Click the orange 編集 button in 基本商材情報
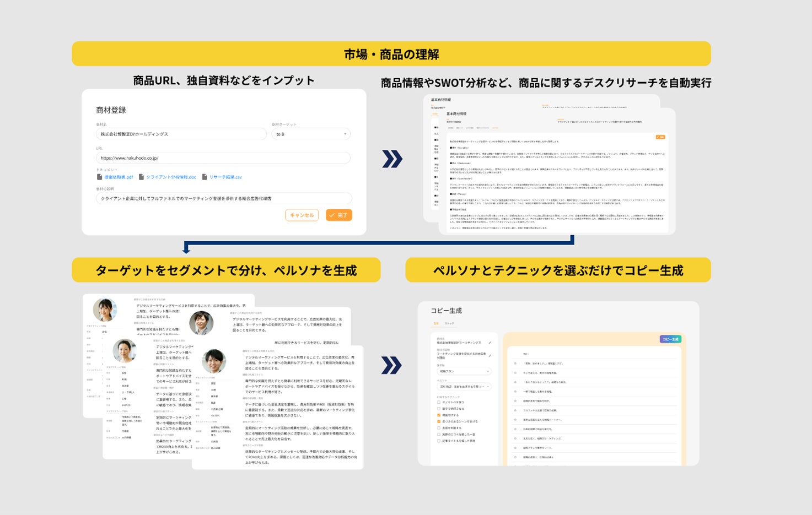Viewport: 812px width, 515px height. coord(660,137)
